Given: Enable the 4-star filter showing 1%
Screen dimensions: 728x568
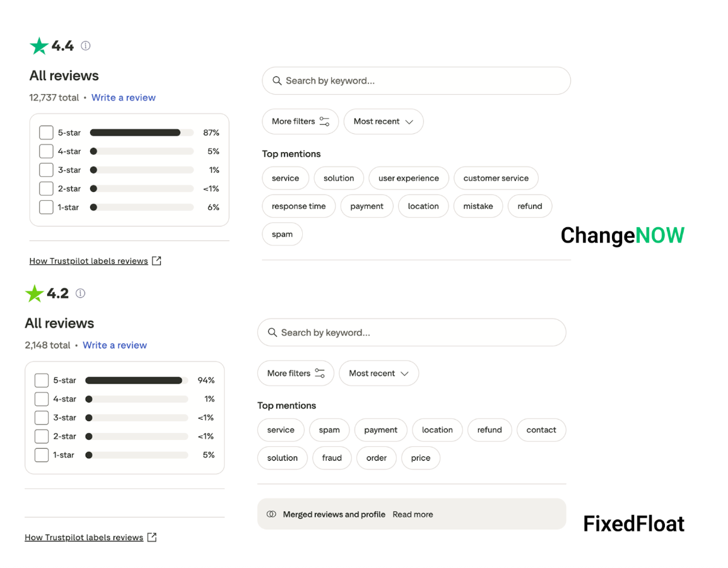Looking at the screenshot, I should click(42, 399).
